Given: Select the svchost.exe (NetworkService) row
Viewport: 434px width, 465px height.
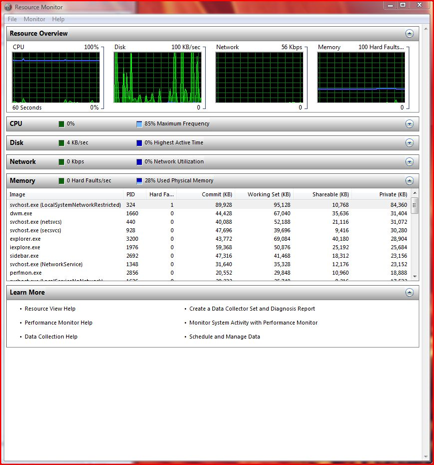Looking at the screenshot, I should (209, 264).
